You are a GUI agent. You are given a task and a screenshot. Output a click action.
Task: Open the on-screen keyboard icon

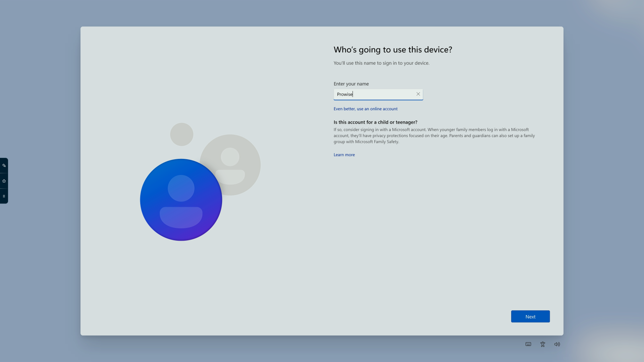click(x=528, y=344)
